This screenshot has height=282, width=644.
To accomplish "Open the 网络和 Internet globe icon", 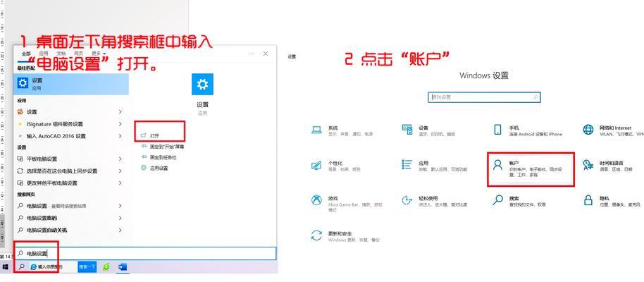I will point(588,130).
